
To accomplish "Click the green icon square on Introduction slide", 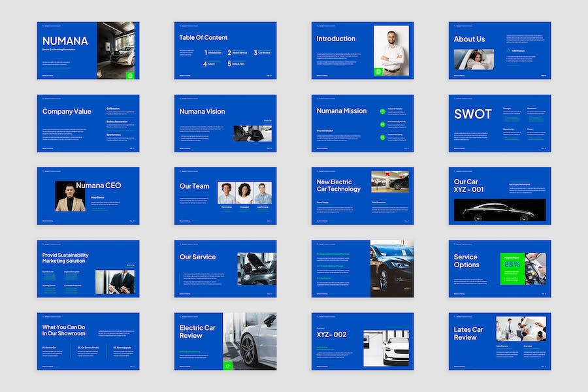I will point(378,71).
